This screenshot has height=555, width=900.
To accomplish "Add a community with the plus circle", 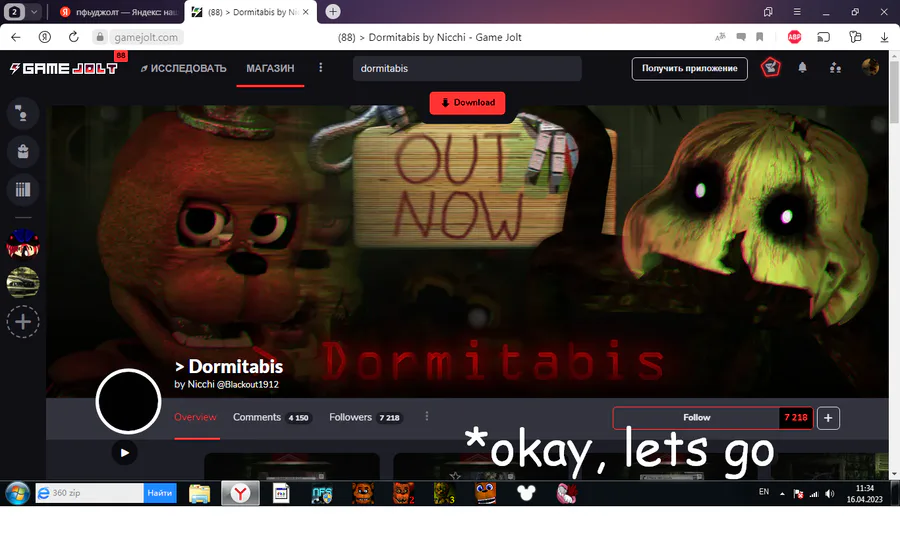I will [x=23, y=321].
